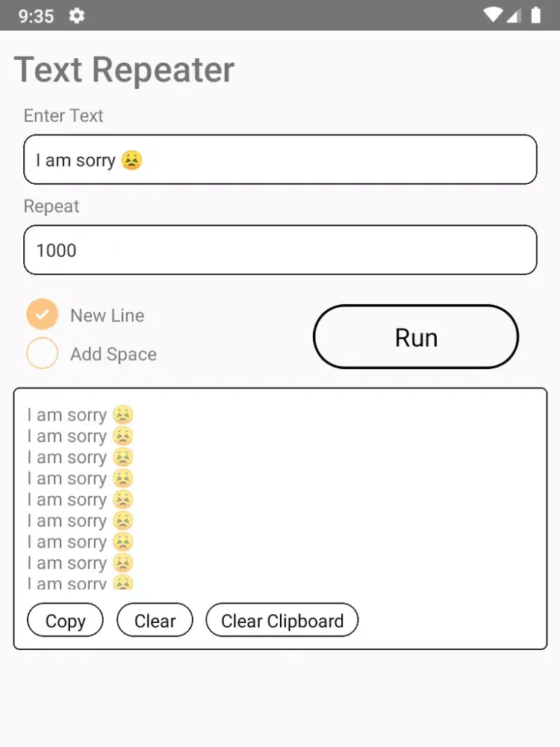Click the "New Line" option label
Screen dimensions: 560x747
point(108,316)
